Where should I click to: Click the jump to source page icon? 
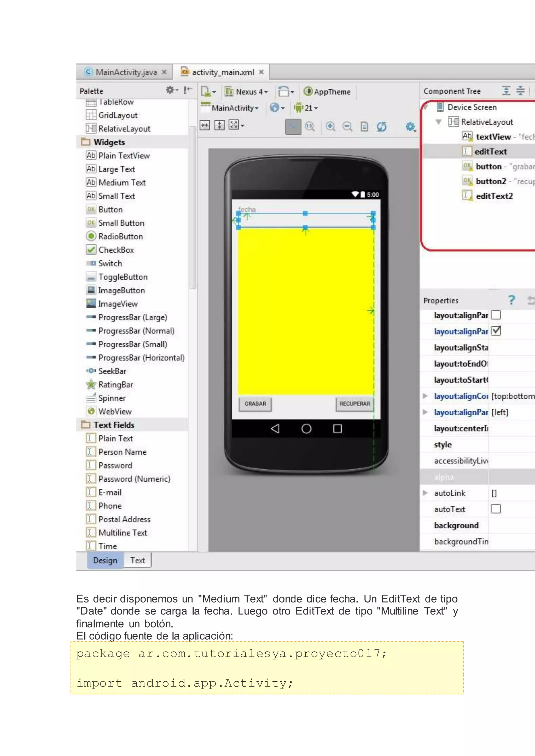tap(364, 126)
